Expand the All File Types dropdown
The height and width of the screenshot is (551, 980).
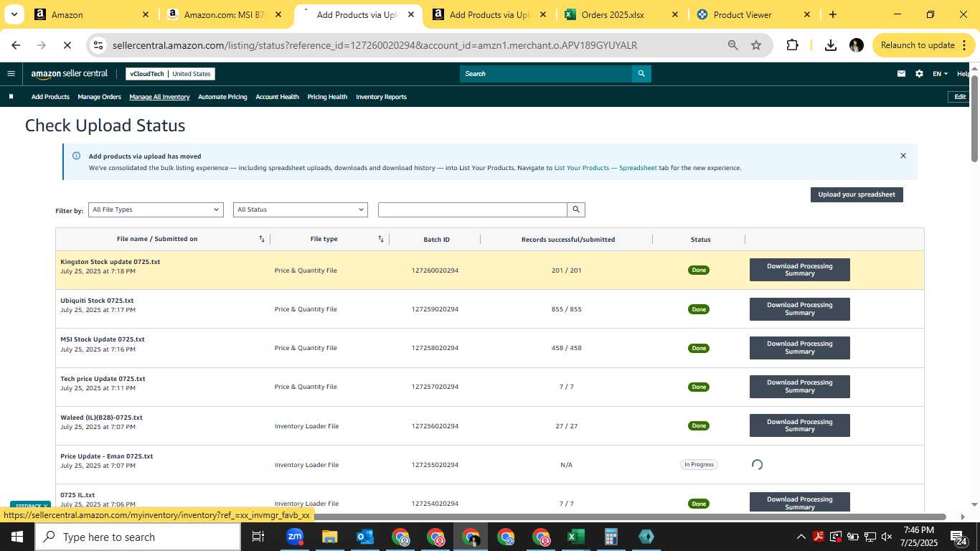156,209
